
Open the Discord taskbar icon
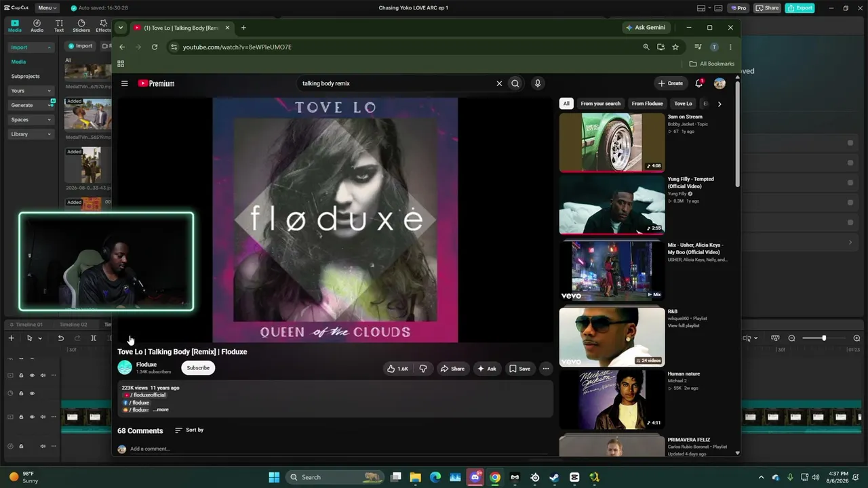click(x=475, y=477)
